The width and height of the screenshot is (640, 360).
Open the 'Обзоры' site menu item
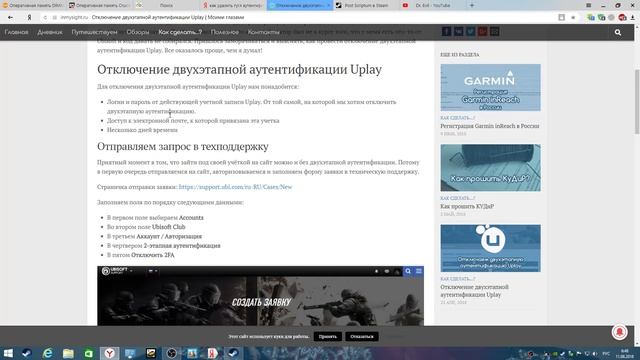[138, 32]
